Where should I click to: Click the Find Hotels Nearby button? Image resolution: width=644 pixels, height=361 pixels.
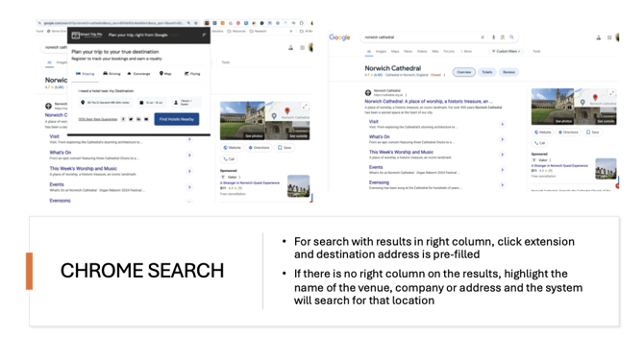coord(177,119)
